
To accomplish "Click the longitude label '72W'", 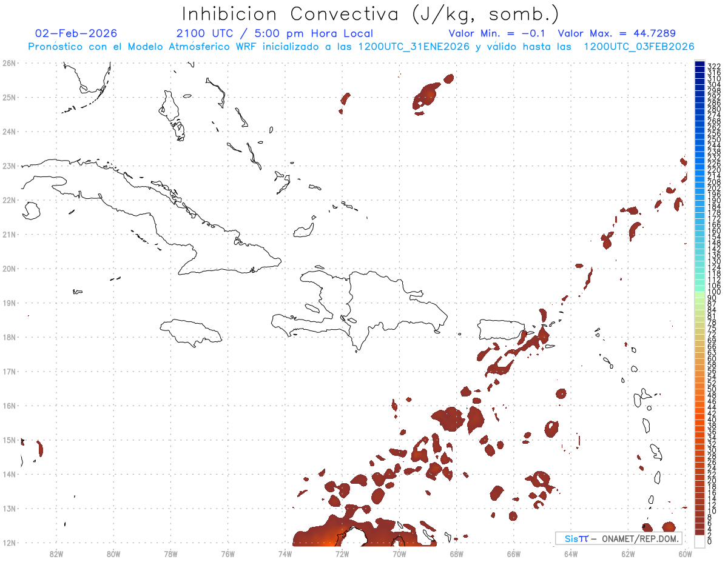I will tap(342, 554).
